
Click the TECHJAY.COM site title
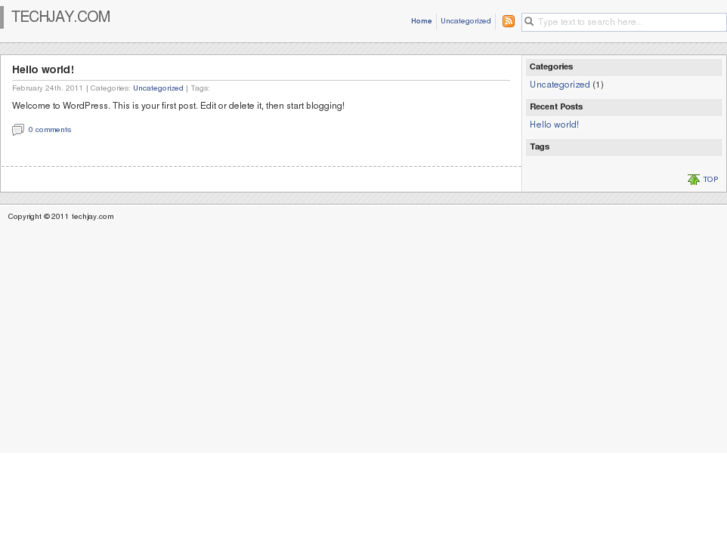(60, 17)
